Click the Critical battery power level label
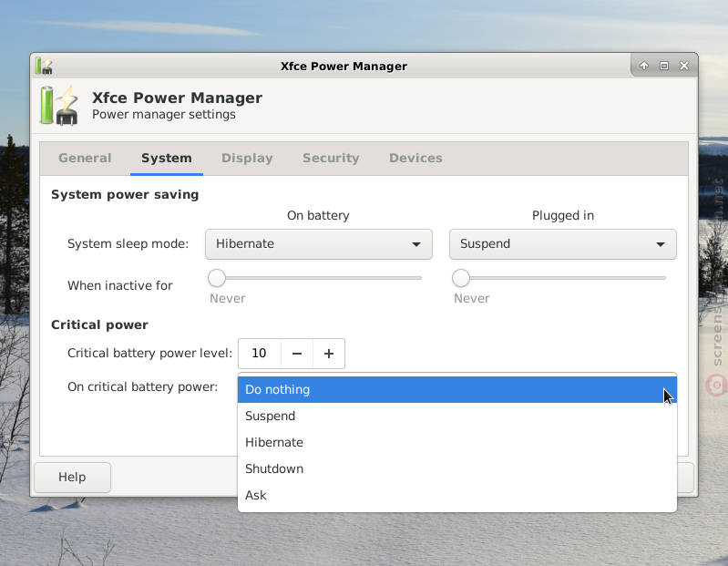This screenshot has width=728, height=566. [149, 354]
